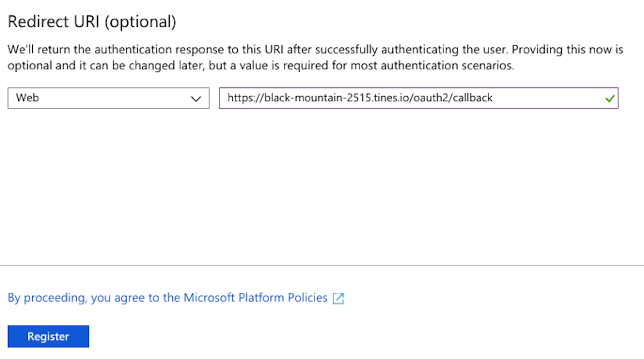Viewport: 644px width, 359px height.
Task: Expand the platform dropdown chevron arrow
Action: (196, 99)
